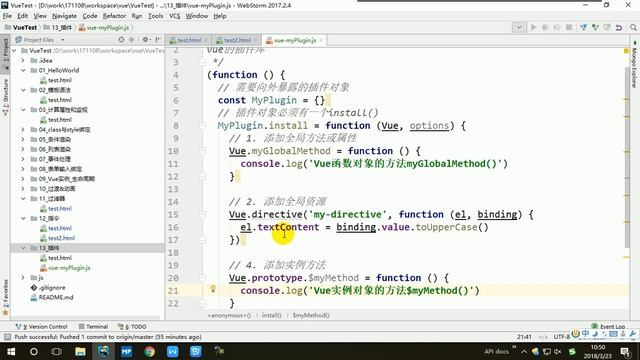This screenshot has width=640, height=360.
Task: Open the Windows Start menu
Action: [x=11, y=351]
